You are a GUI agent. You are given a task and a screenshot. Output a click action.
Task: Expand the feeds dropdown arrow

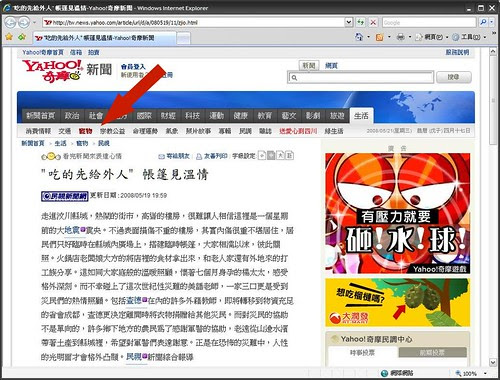coord(389,37)
